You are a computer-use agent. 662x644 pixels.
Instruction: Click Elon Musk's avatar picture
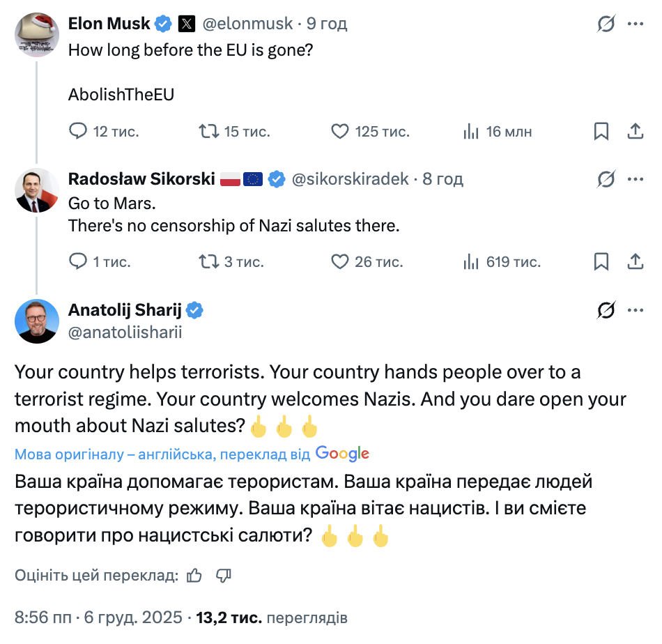[x=36, y=35]
